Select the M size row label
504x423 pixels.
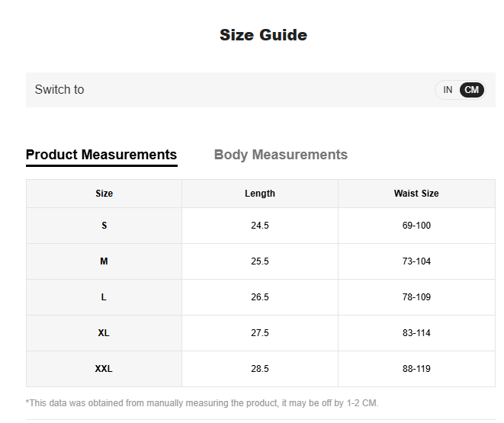(104, 261)
